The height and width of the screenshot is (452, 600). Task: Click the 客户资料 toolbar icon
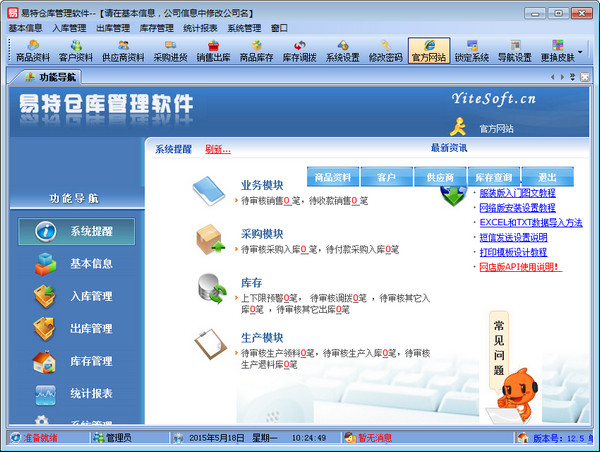pyautogui.click(x=75, y=51)
